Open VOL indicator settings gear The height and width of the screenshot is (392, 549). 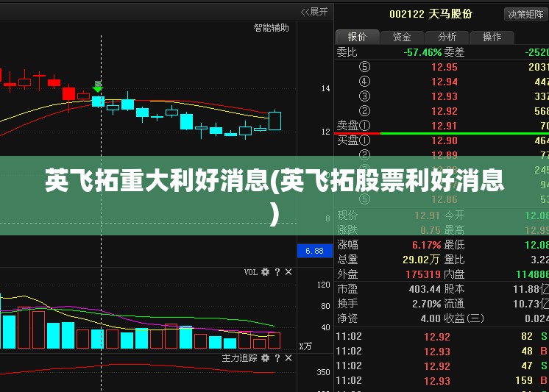(x=266, y=272)
